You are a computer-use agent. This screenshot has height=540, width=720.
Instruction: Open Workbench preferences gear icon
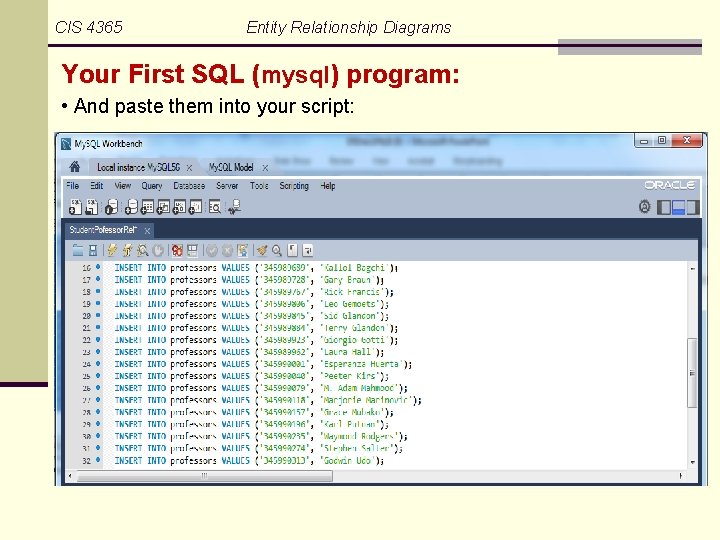(645, 207)
